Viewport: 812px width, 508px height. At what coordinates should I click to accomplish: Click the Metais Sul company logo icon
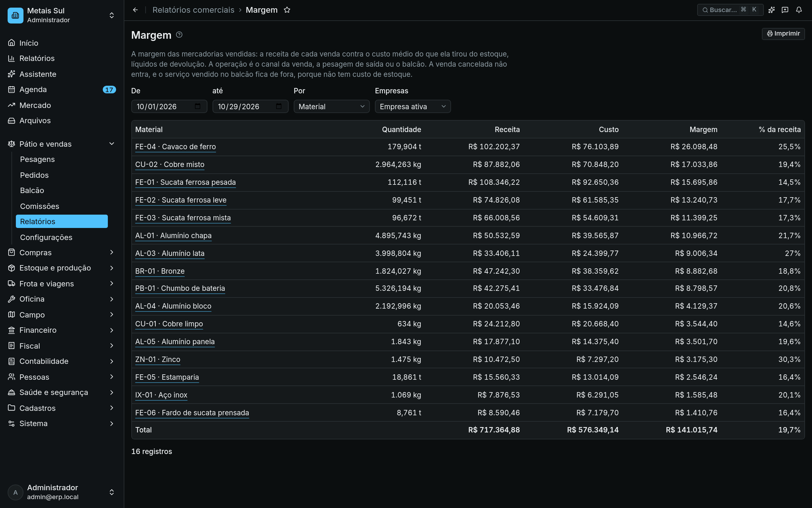click(16, 16)
